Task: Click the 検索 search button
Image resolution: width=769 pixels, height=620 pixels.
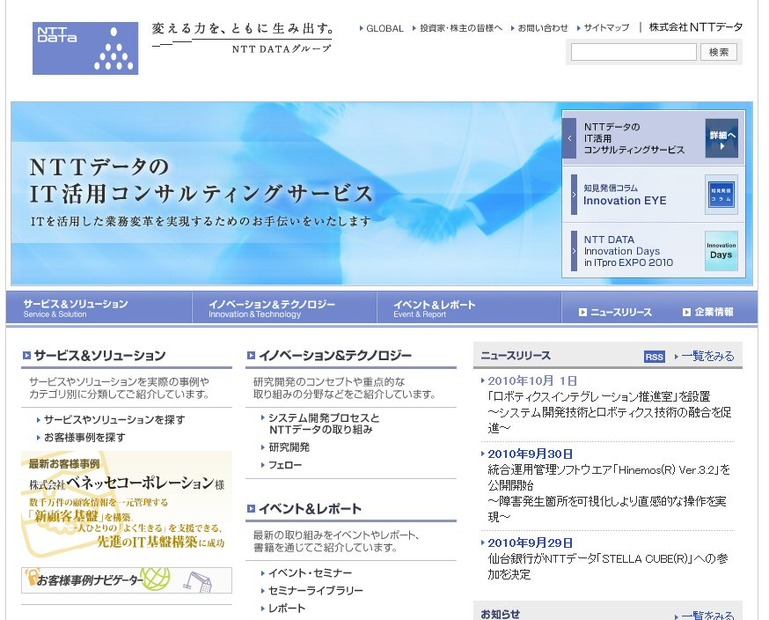Action: (719, 52)
